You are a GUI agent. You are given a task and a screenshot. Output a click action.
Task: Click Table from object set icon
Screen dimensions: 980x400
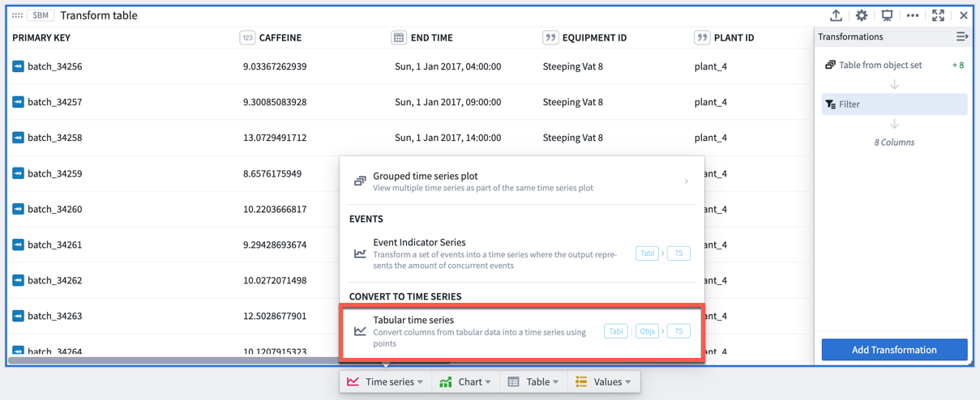tap(830, 65)
